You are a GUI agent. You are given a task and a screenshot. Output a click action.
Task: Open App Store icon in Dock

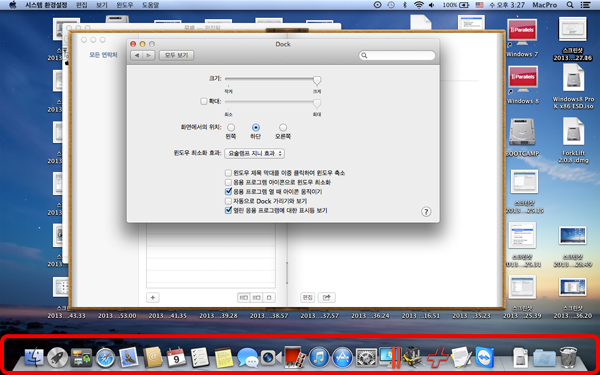342,358
